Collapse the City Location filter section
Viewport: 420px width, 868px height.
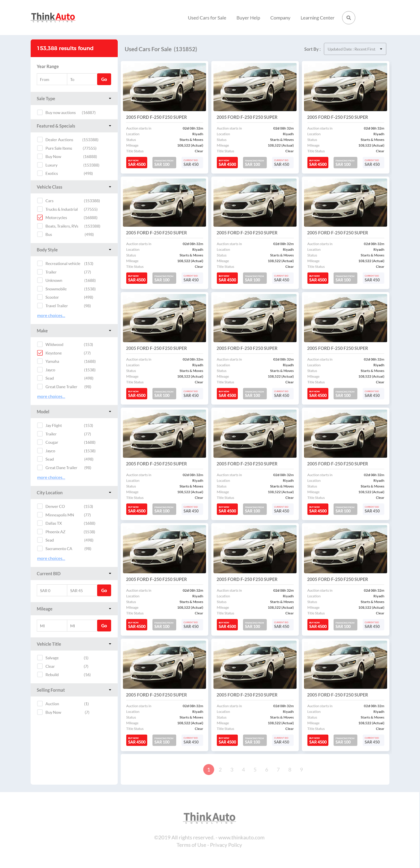(110, 493)
